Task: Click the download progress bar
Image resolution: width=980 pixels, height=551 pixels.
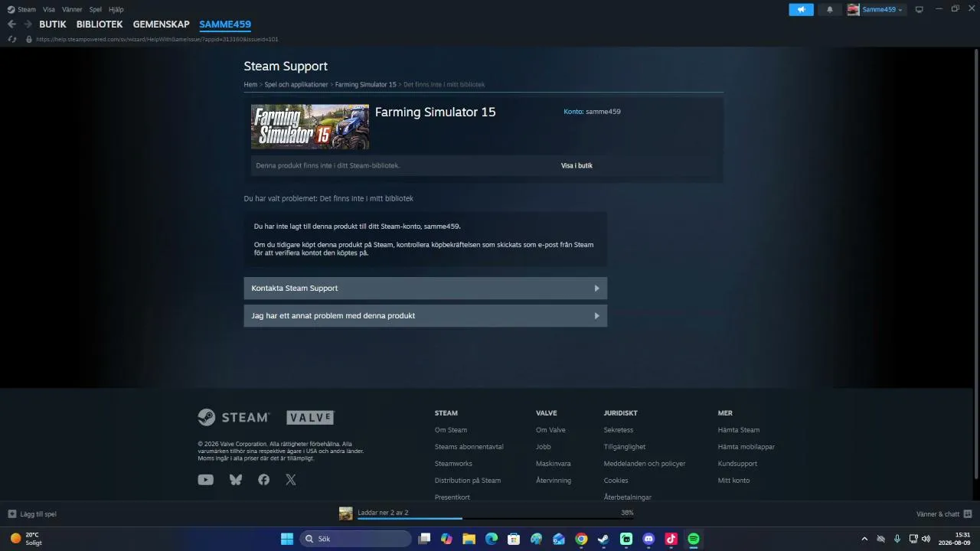Action: (495, 519)
